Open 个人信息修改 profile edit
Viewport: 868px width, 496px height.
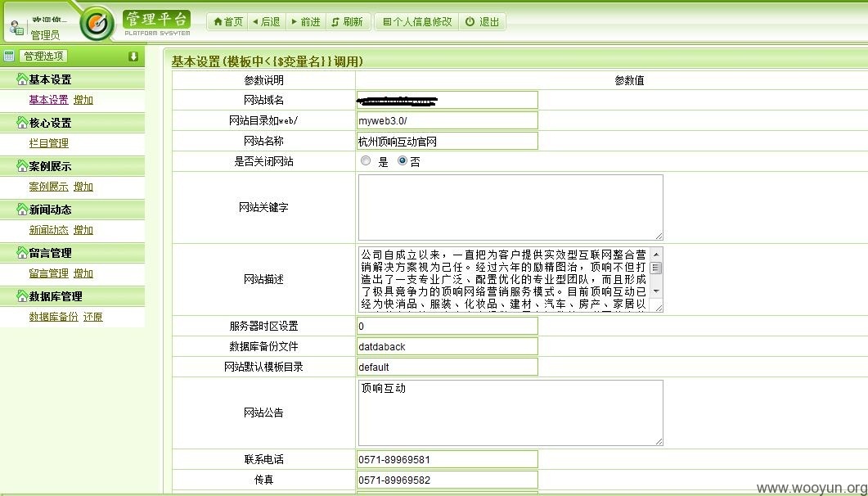tap(417, 21)
